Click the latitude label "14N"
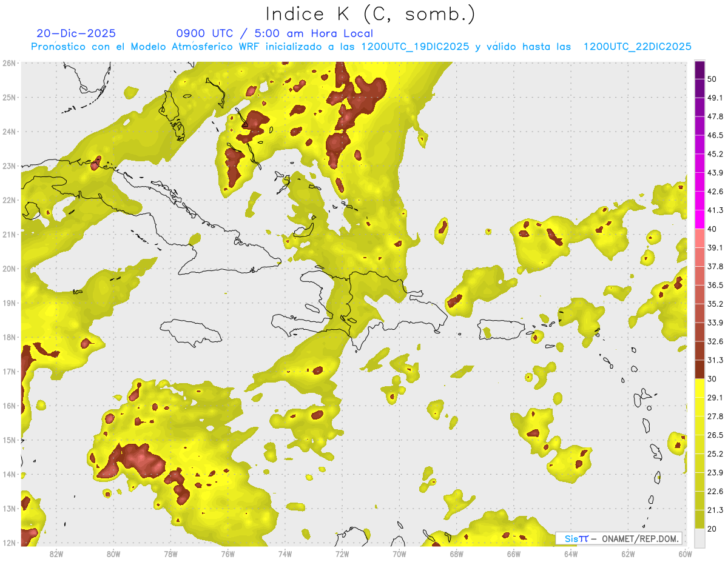 (x=9, y=474)
